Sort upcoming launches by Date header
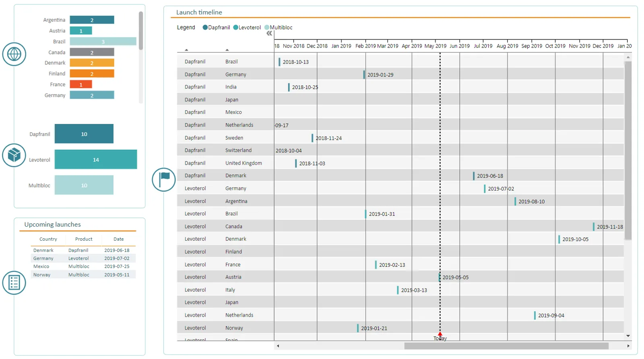Image resolution: width=644 pixels, height=359 pixels. (119, 239)
